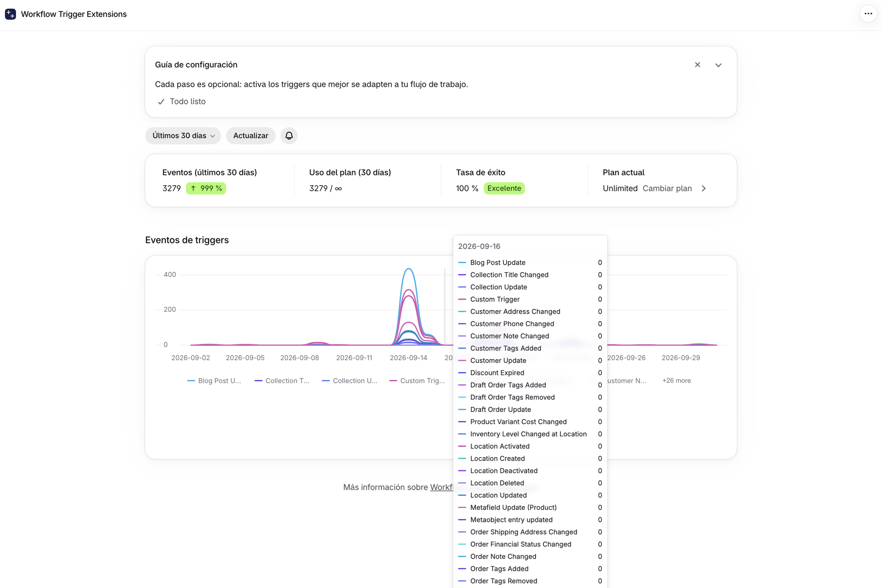Click the chart peak near 2026-09-14
The image size is (882, 588).
coord(408,270)
